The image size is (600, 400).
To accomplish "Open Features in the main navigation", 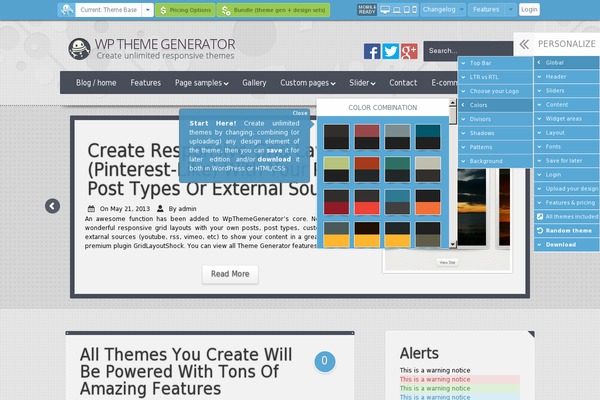I will click(x=145, y=83).
